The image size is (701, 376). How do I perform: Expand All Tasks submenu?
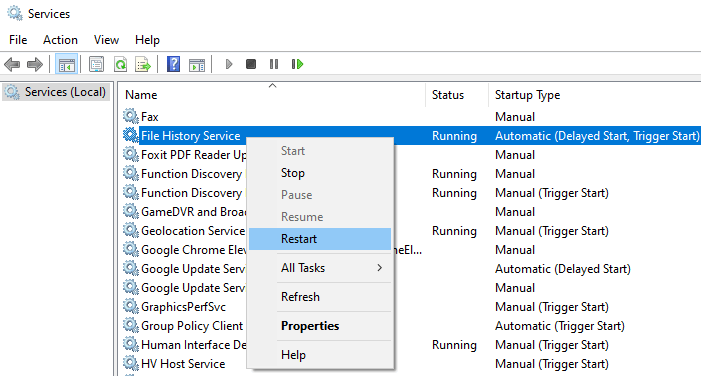[320, 268]
